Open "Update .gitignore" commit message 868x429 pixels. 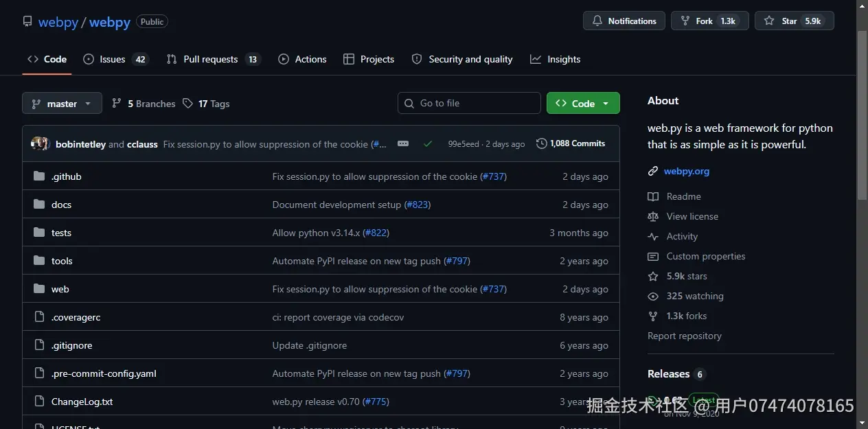tap(310, 345)
